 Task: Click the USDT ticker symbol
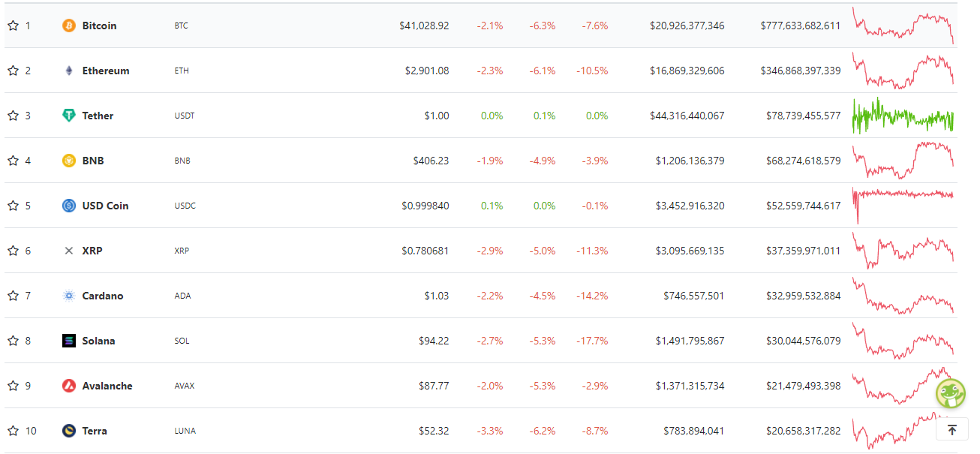(184, 116)
